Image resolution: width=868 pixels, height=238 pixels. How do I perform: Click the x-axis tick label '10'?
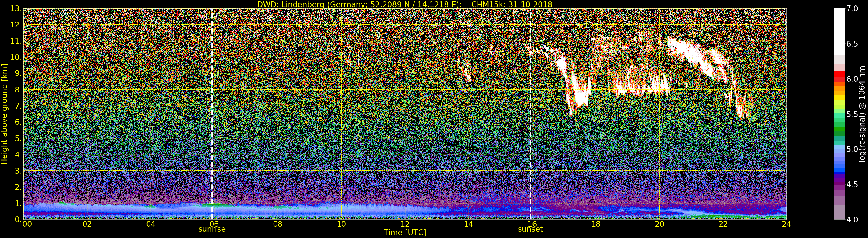(x=341, y=224)
